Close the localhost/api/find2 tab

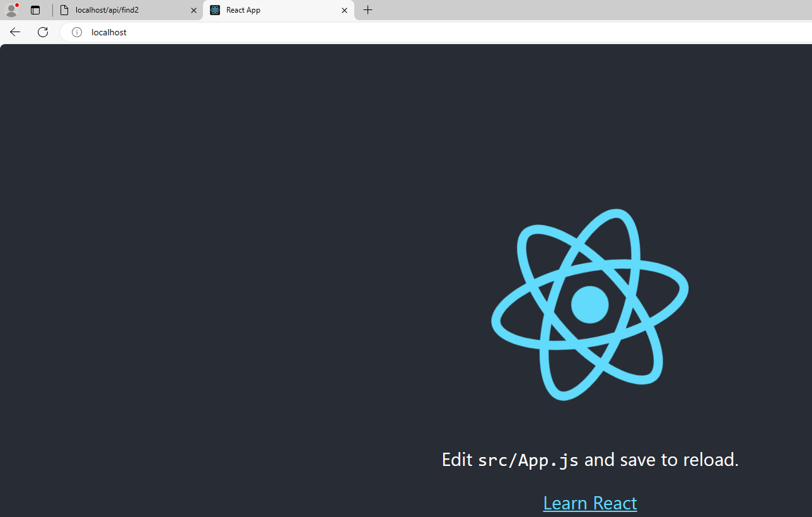pos(194,10)
